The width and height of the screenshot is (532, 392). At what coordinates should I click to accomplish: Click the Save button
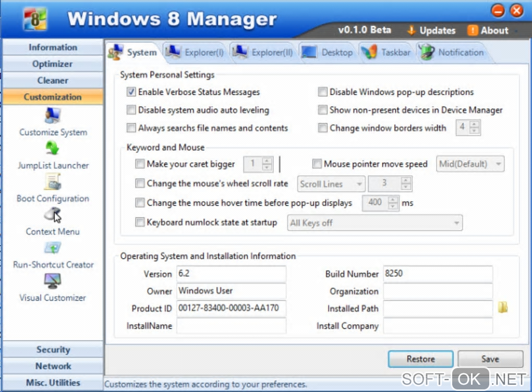click(x=490, y=359)
